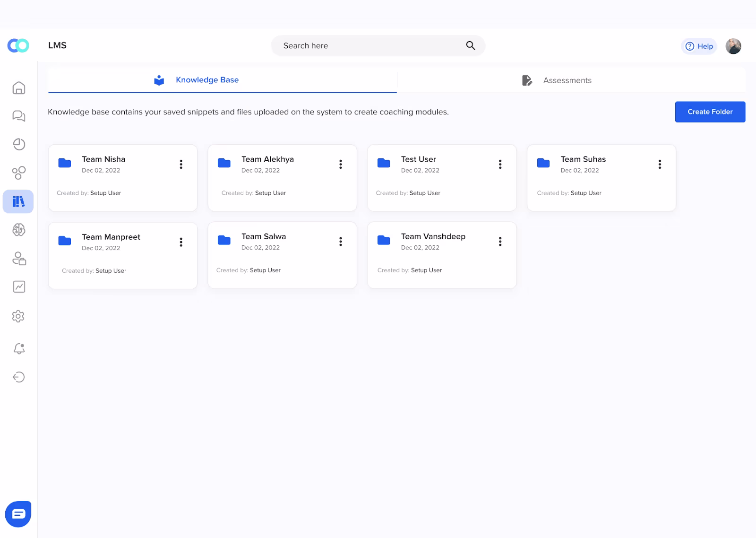Screen dimensions: 756x538
Task: Click the search magnifier icon
Action: pos(471,45)
